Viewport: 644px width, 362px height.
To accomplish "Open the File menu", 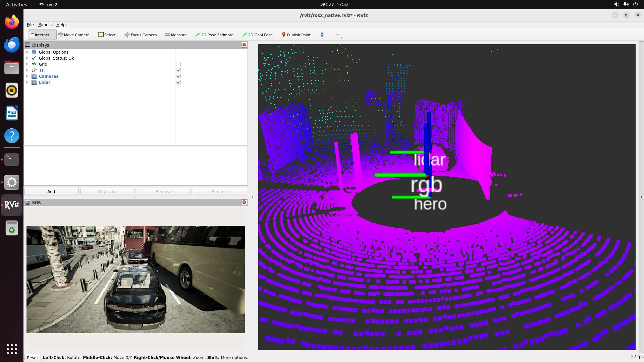I will pyautogui.click(x=30, y=24).
